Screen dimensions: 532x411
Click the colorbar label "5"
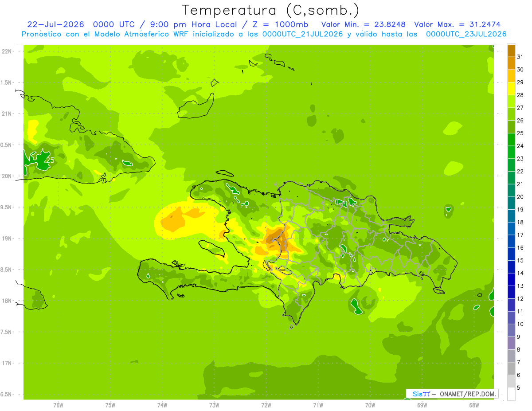coord(519,388)
